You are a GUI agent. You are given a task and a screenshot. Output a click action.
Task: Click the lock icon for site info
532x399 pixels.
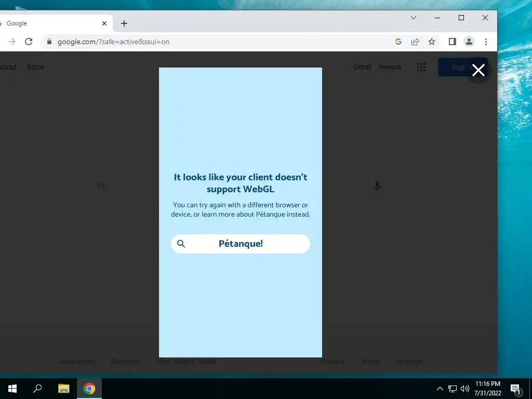(49, 42)
